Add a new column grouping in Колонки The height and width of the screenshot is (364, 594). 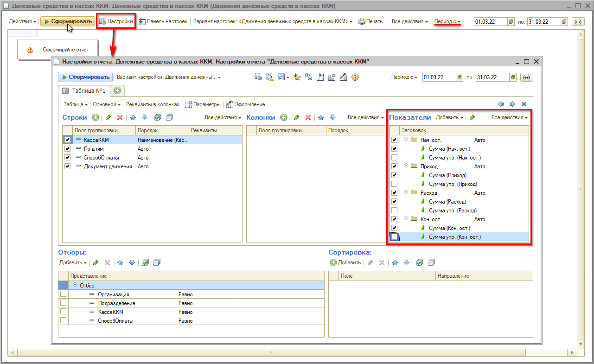click(284, 118)
